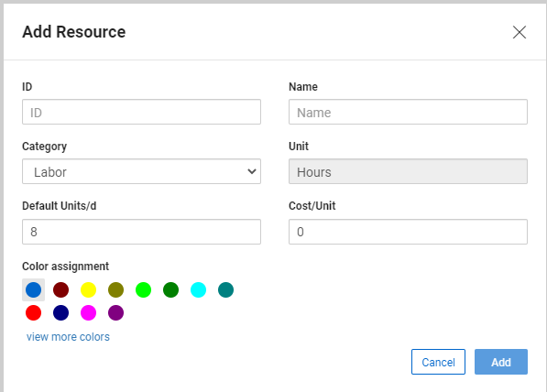Click the Category dropdown chevron arrow
The width and height of the screenshot is (547, 392).
tap(252, 171)
